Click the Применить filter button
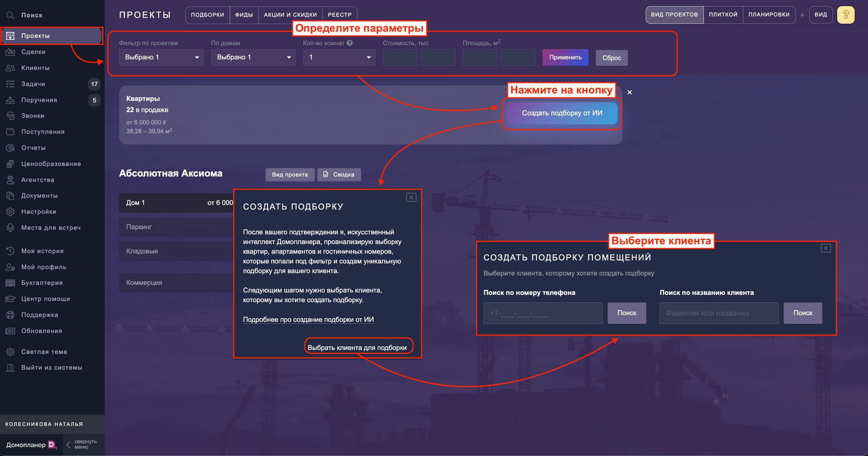The height and width of the screenshot is (456, 868). coord(565,57)
